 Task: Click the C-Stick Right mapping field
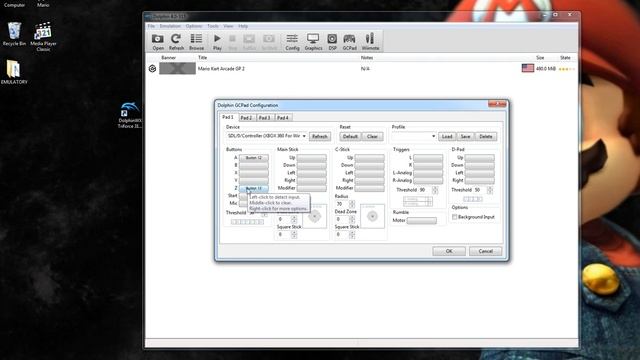coord(369,180)
